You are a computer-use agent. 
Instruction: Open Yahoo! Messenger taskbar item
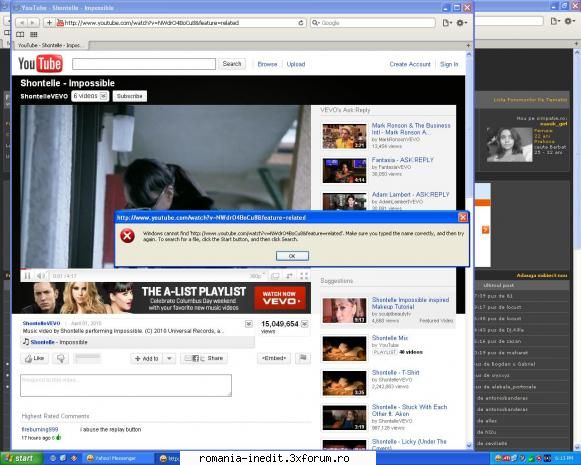(x=117, y=458)
